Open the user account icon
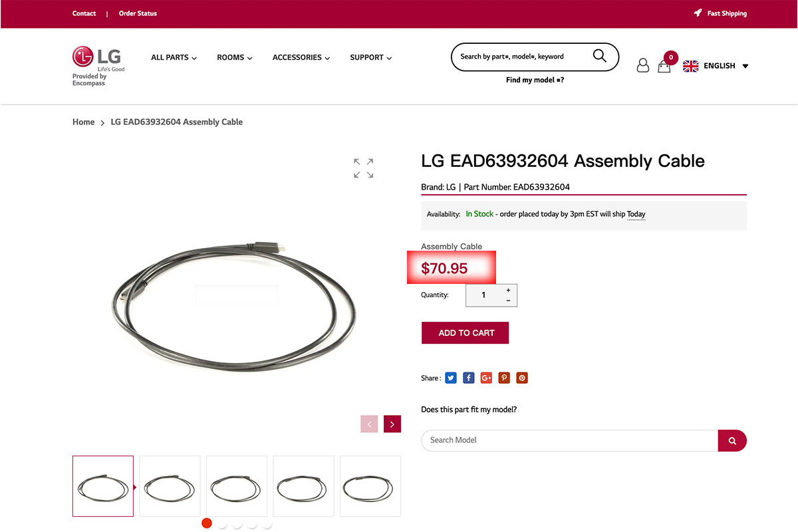The image size is (798, 532). (642, 65)
